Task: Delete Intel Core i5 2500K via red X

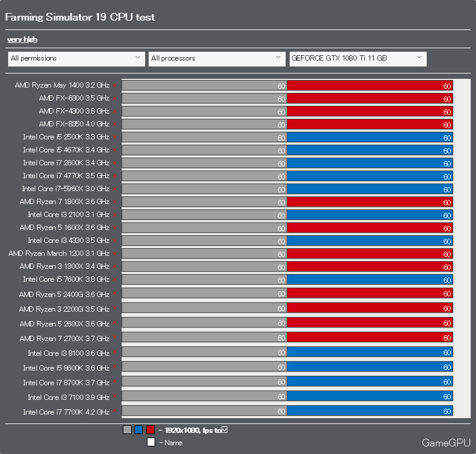Action: coord(115,136)
